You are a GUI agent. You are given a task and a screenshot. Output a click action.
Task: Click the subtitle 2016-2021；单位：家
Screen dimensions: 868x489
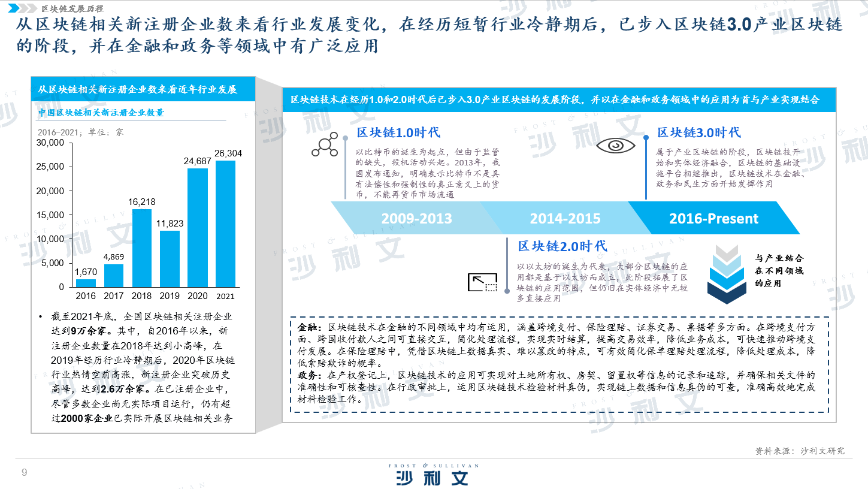tap(80, 132)
